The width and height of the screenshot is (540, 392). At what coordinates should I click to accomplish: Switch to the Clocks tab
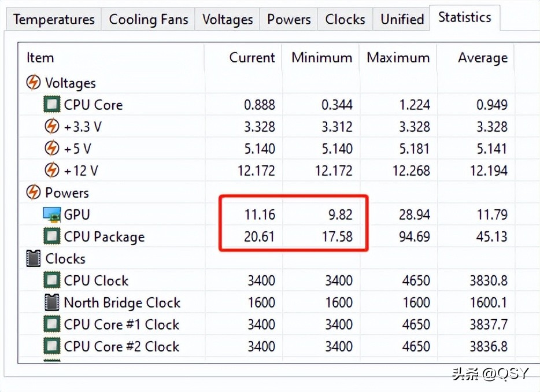[x=345, y=19]
